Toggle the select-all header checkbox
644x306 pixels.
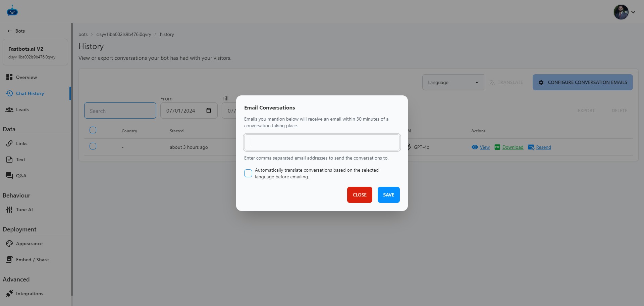pyautogui.click(x=93, y=130)
